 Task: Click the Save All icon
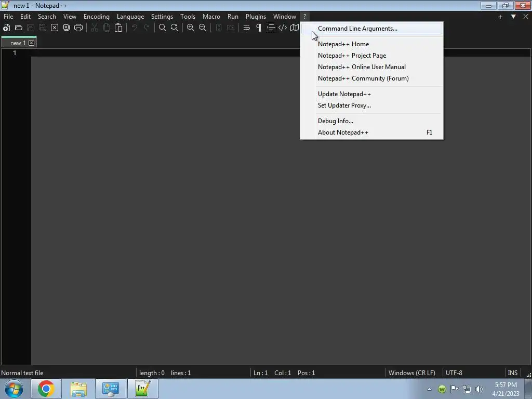tap(43, 28)
